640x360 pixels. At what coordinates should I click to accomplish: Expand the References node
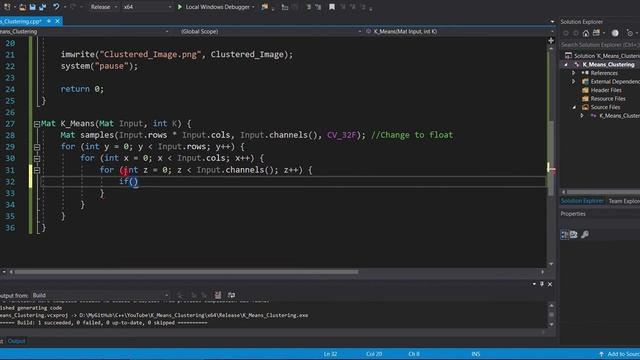[x=573, y=73]
